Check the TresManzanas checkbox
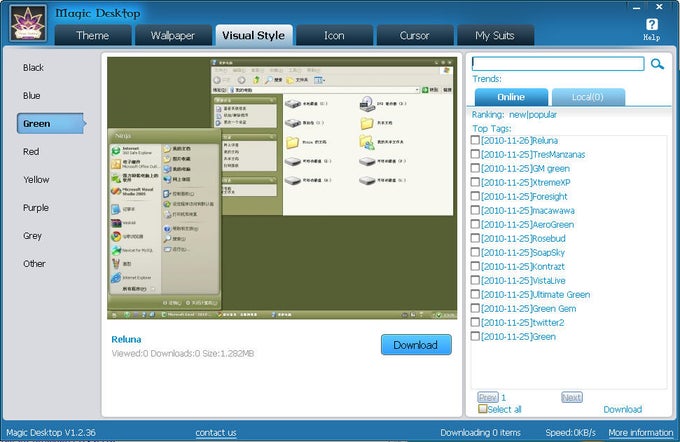Viewport: 680px width, 442px height. [x=475, y=154]
